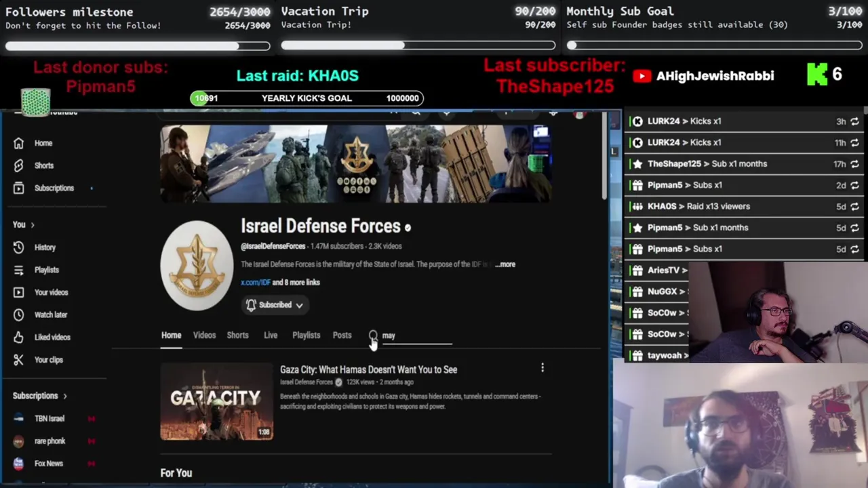Click the rare phonk channel icon
The height and width of the screenshot is (488, 868).
click(x=18, y=441)
